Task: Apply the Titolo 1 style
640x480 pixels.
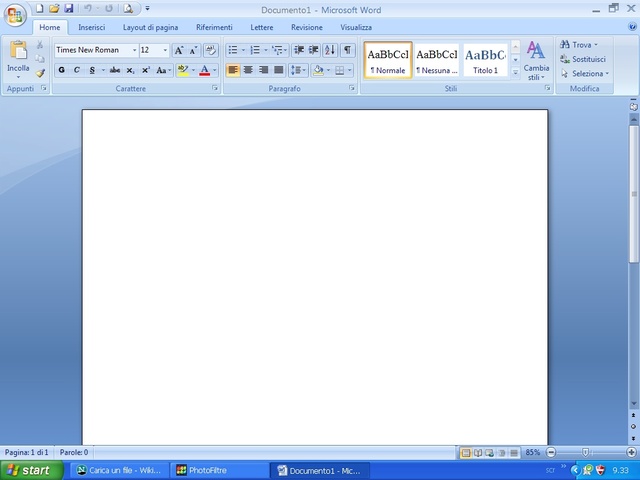Action: [485, 60]
